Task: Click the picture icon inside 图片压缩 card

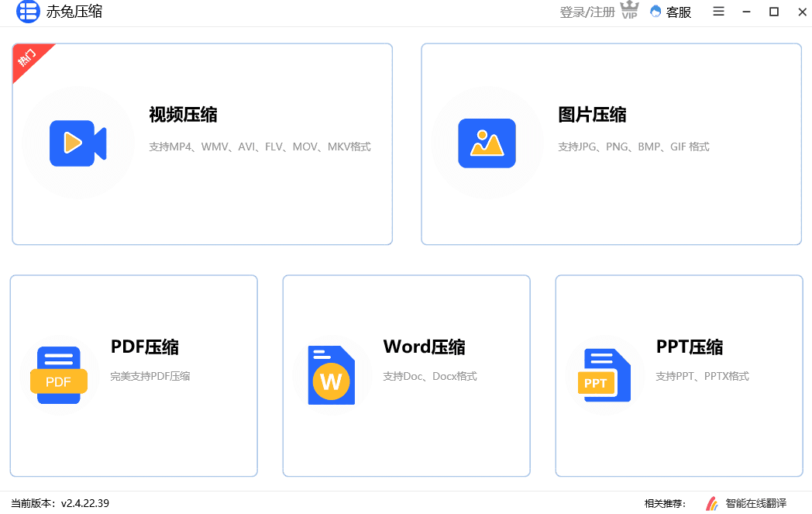Action: click(x=488, y=143)
